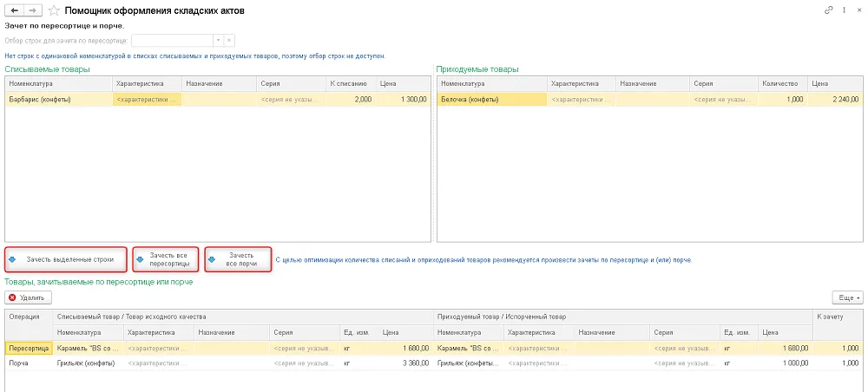Click 'Грильяж (конфеты)' in written-off goods column
Viewport: 868px width, 392px height.
[x=89, y=363]
